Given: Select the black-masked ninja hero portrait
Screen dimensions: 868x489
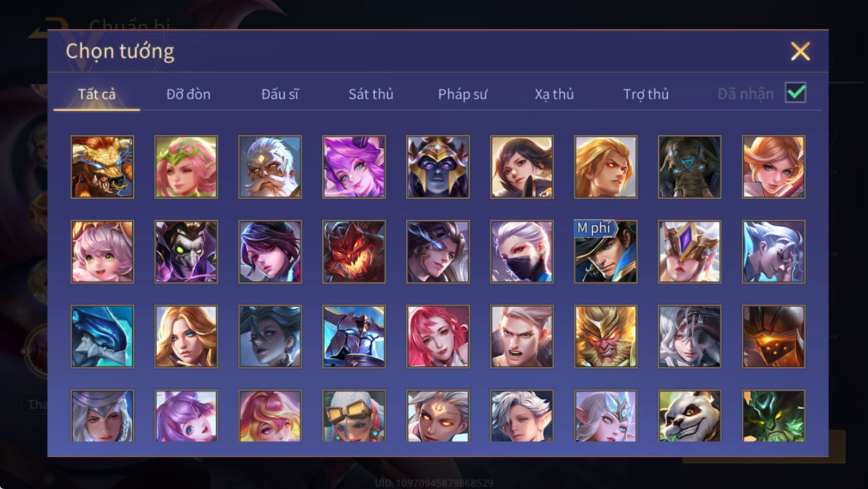Looking at the screenshot, I should coord(521,252).
